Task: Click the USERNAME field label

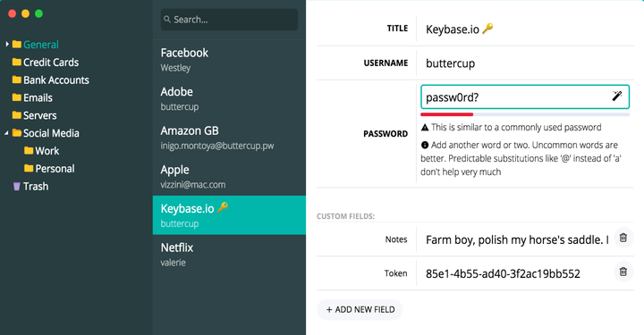Action: click(386, 63)
